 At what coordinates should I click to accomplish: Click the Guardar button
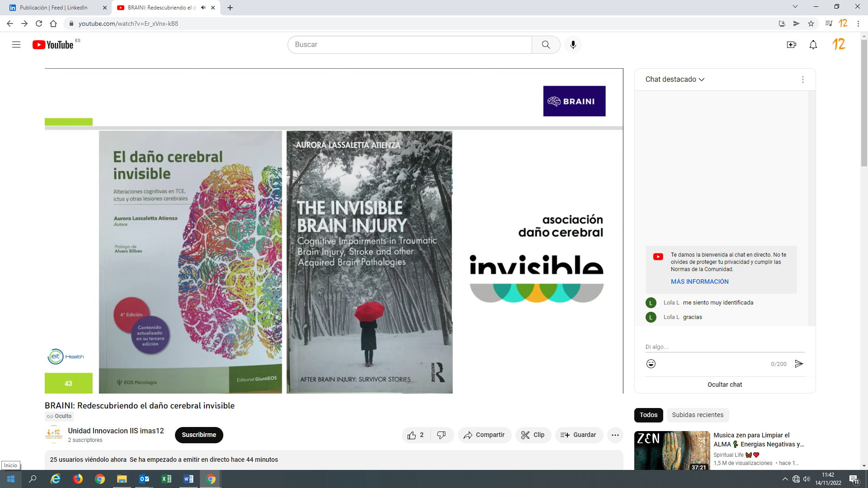tap(579, 435)
